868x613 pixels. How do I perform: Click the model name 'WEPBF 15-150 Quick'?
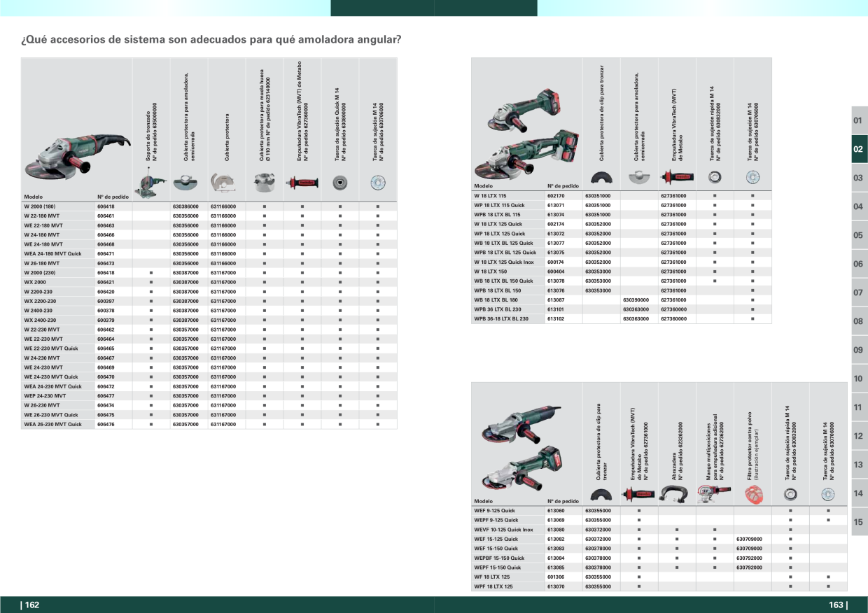499,558
